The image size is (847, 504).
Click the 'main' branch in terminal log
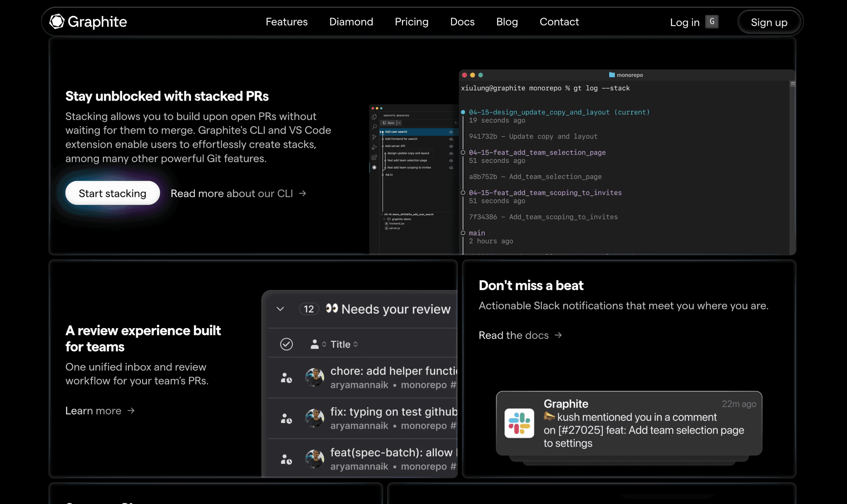click(x=476, y=233)
